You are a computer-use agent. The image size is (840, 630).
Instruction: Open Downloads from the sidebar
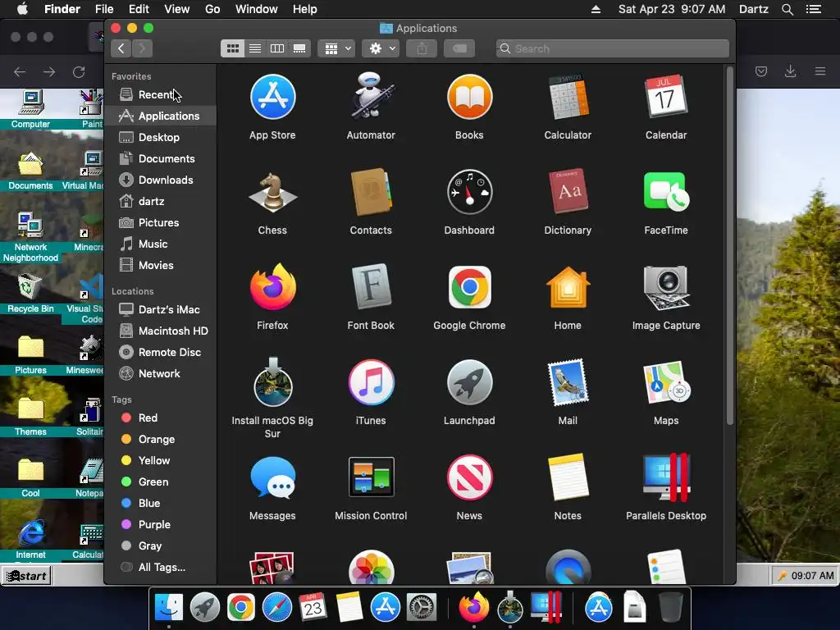pyautogui.click(x=161, y=180)
